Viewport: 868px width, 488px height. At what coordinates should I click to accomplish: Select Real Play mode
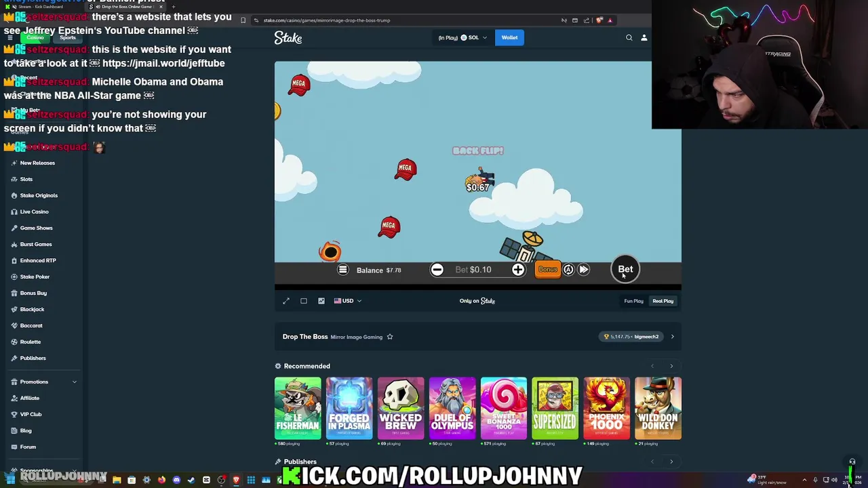tap(663, 301)
